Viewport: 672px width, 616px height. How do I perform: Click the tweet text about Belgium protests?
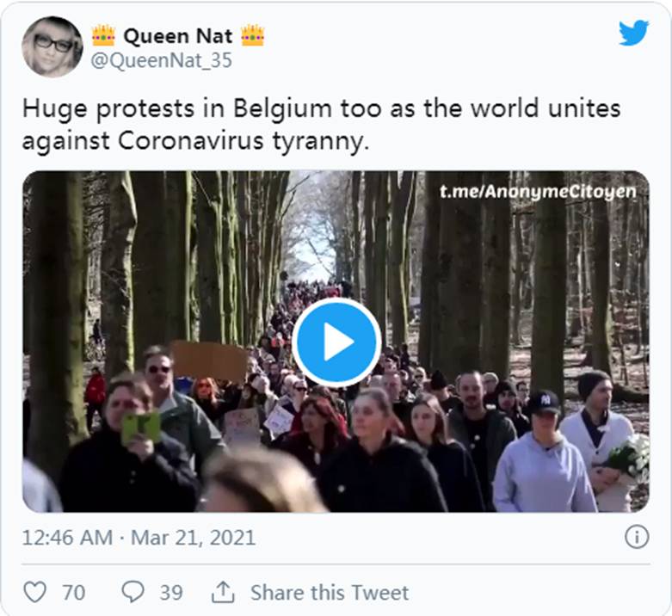(x=321, y=126)
